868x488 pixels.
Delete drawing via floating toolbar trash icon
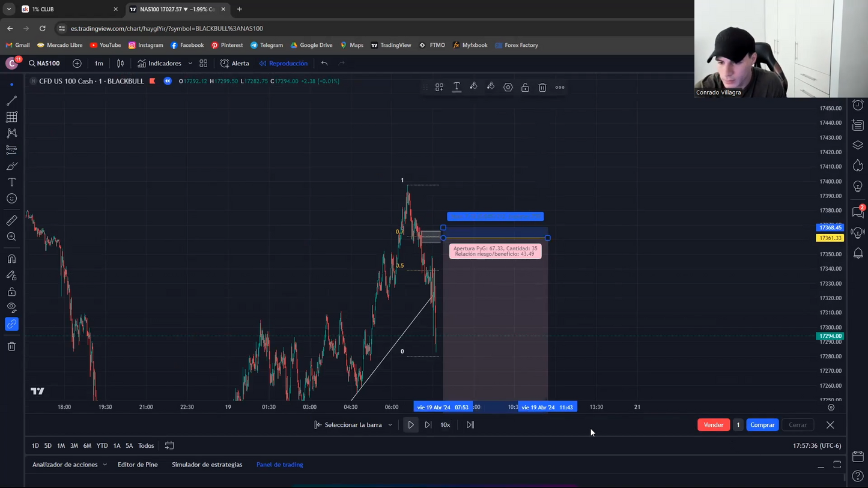[x=542, y=88]
